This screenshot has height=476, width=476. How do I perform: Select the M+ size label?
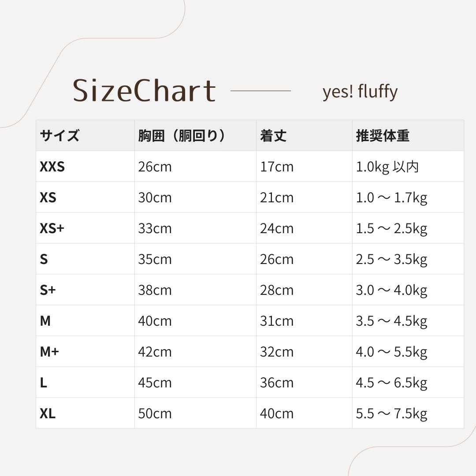click(49, 352)
